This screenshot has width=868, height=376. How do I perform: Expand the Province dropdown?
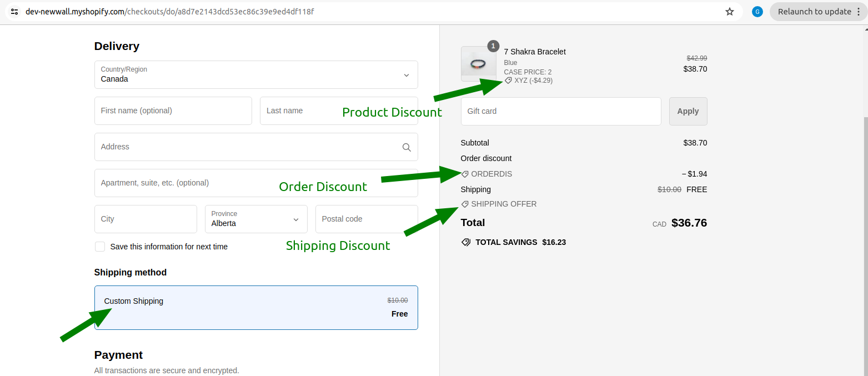pos(256,219)
